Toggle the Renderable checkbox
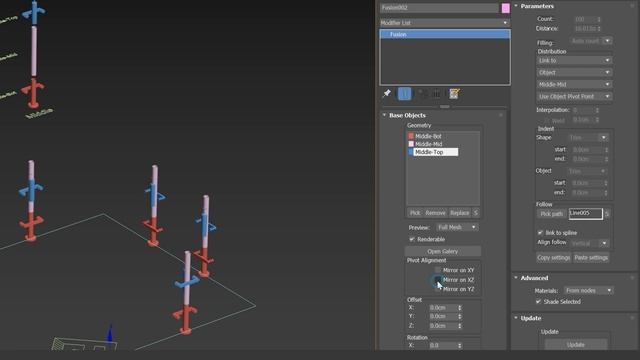640x360 pixels. pos(412,239)
